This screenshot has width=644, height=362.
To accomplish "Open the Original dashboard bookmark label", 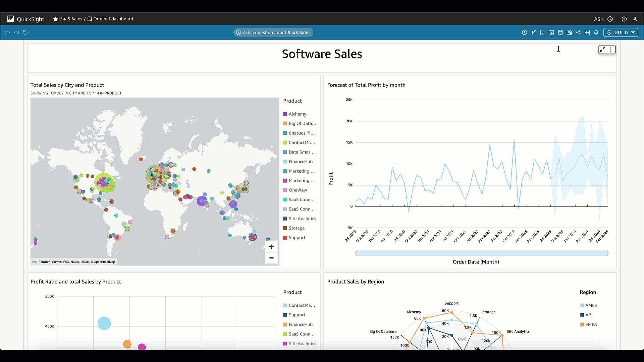I will (x=113, y=19).
